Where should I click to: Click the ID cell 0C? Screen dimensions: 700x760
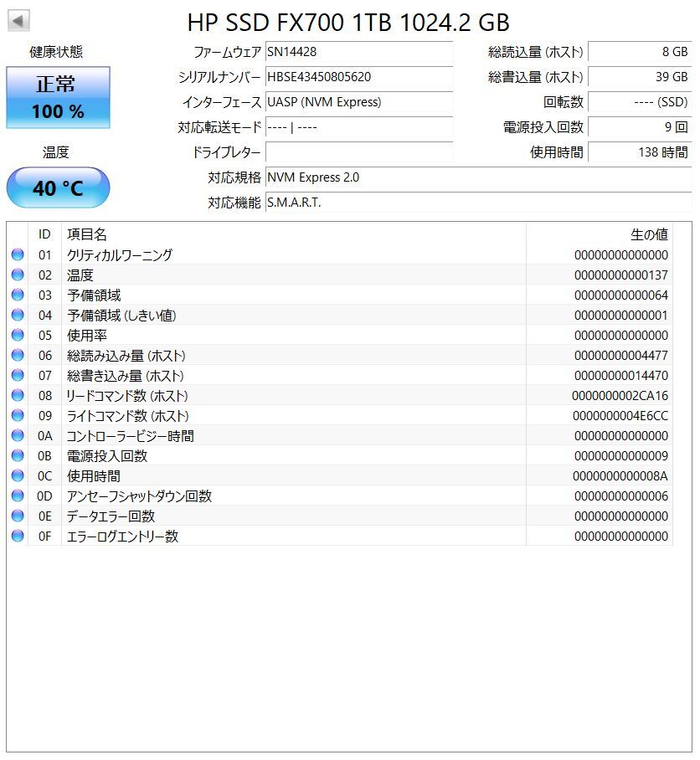pos(44,476)
